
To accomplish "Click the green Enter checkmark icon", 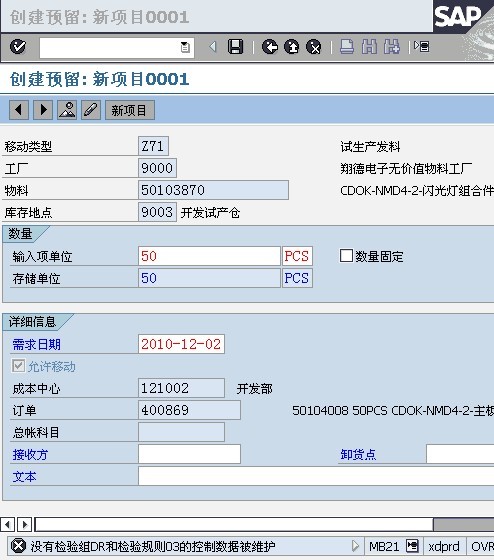I will (x=18, y=47).
